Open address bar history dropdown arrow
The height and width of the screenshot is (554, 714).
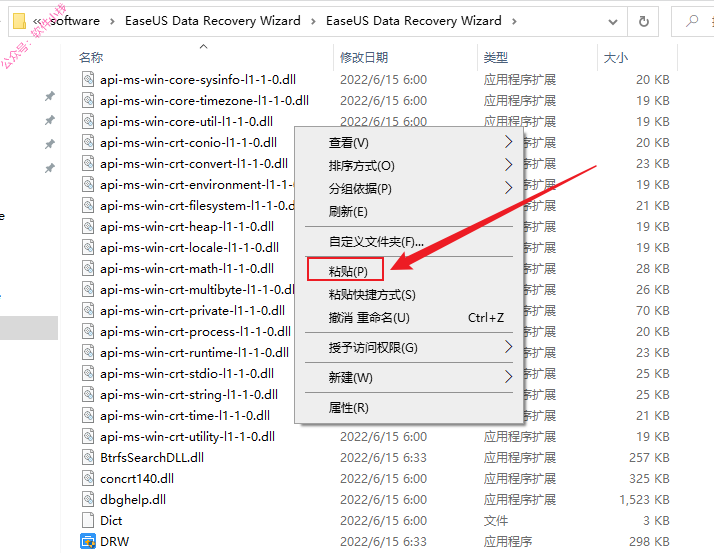click(x=613, y=21)
